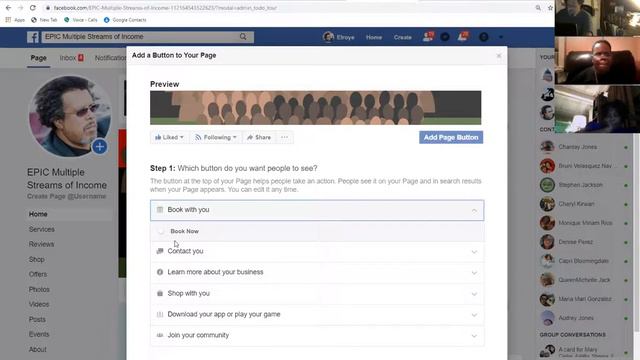Click Home link in top blue bar

click(374, 37)
